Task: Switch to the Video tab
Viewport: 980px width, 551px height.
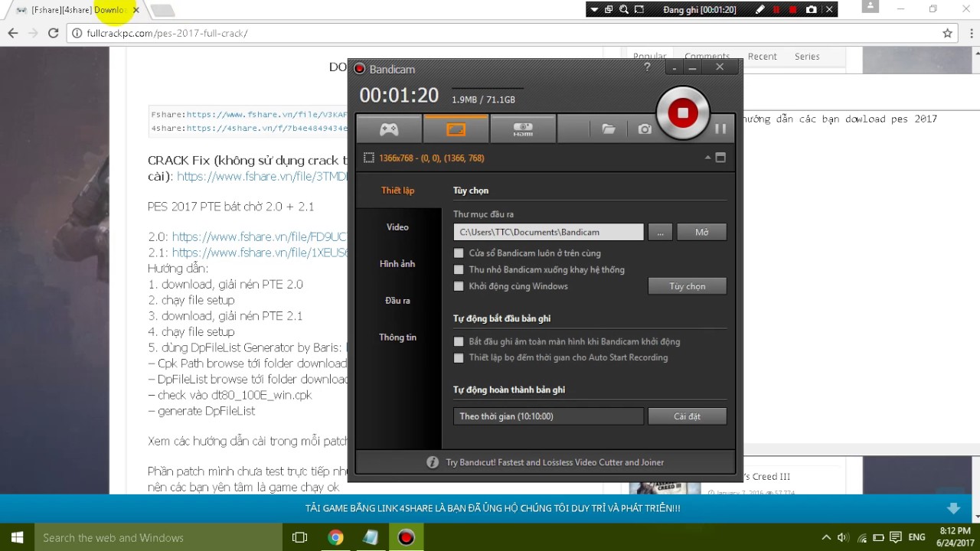Action: click(397, 227)
